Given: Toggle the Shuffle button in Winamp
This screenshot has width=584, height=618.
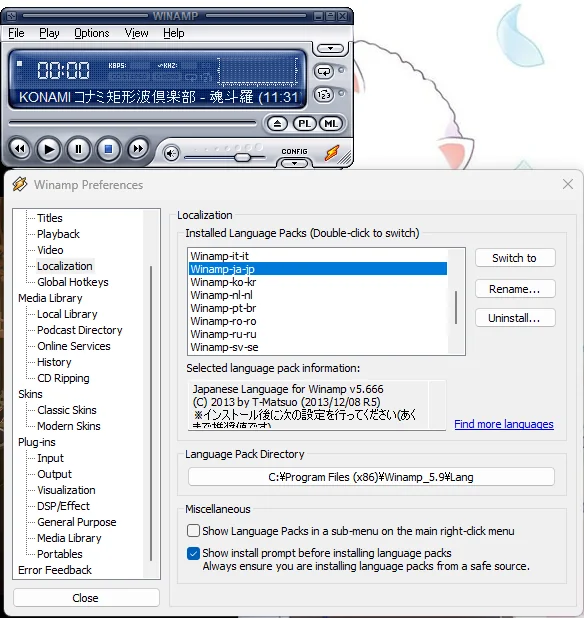Looking at the screenshot, I should coord(324,95).
